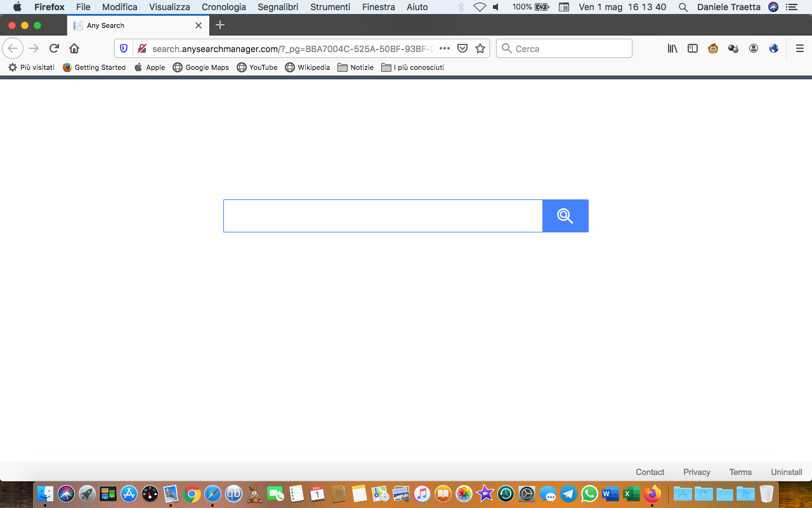Click the Uninstall footer link
The width and height of the screenshot is (812, 508).
[x=787, y=472]
